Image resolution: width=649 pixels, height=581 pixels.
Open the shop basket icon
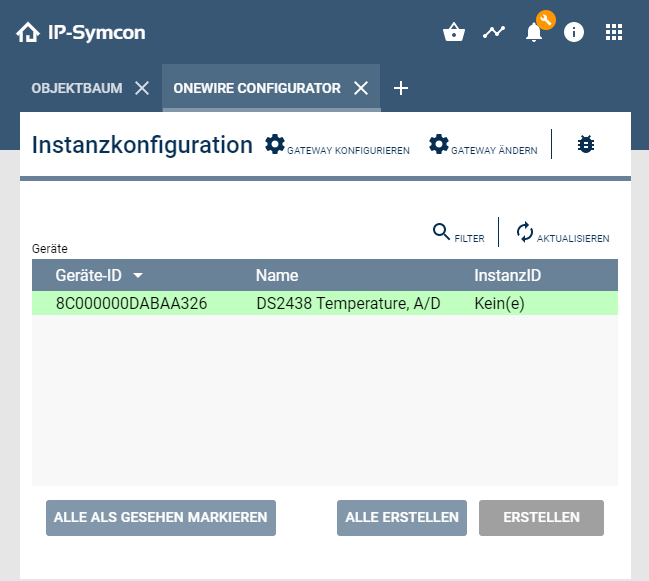(454, 32)
